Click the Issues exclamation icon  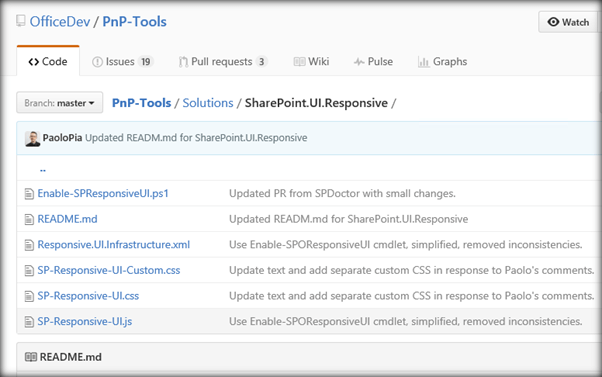click(x=98, y=62)
